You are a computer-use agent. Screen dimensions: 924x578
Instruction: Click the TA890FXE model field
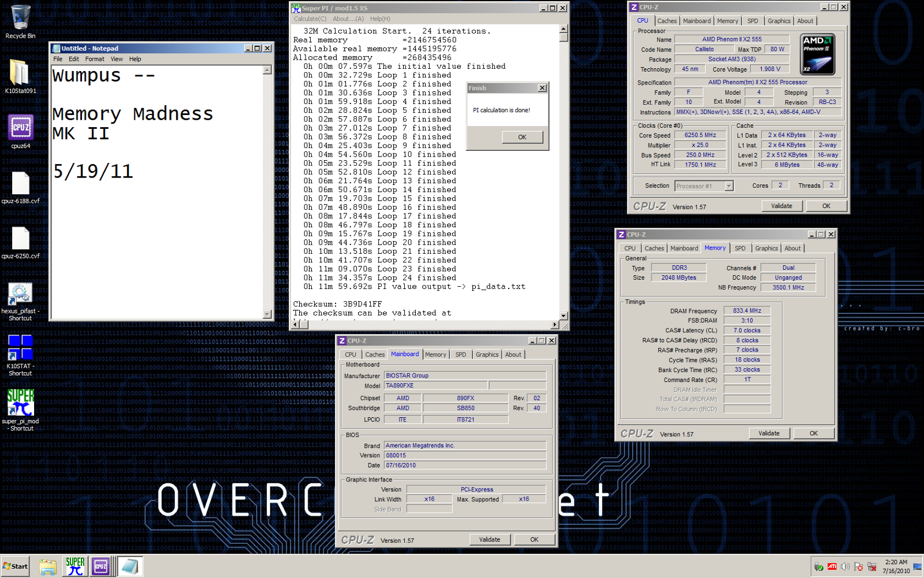(x=435, y=386)
